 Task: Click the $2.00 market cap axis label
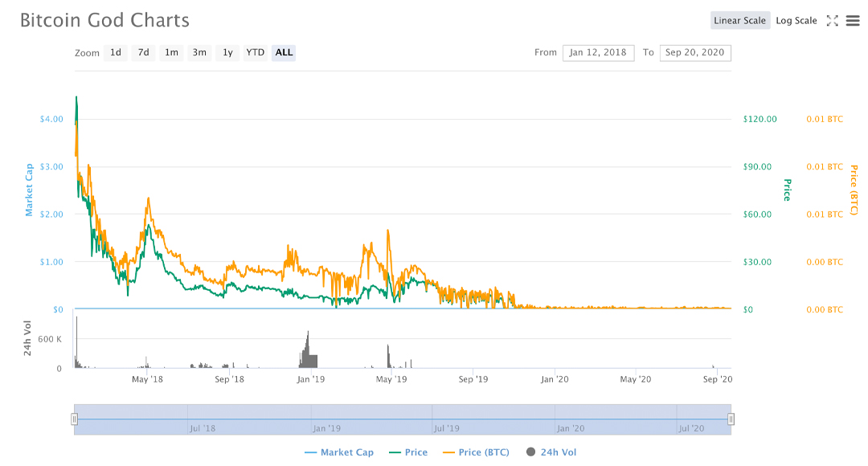coord(51,215)
